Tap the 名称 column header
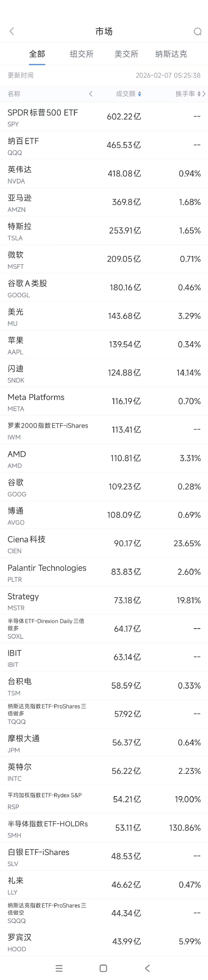The image size is (208, 980). tap(14, 94)
